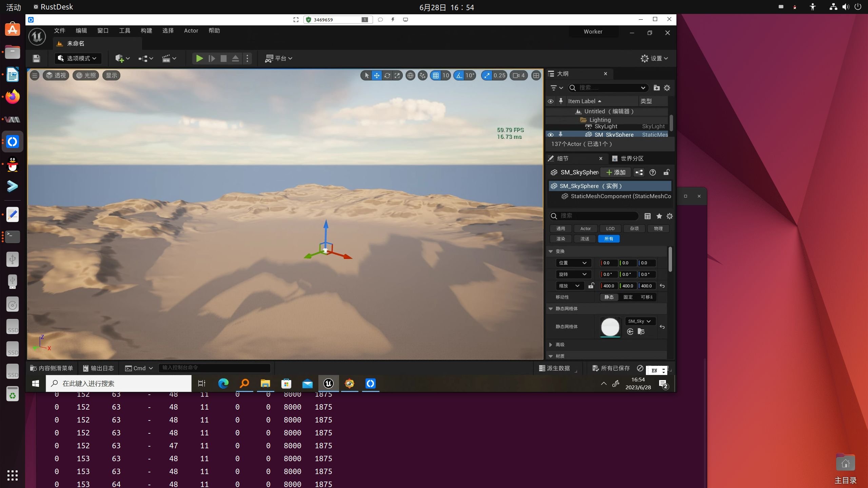Screen dimensions: 868x488
Task: Expand the 高级 advanced section
Action: point(551,344)
